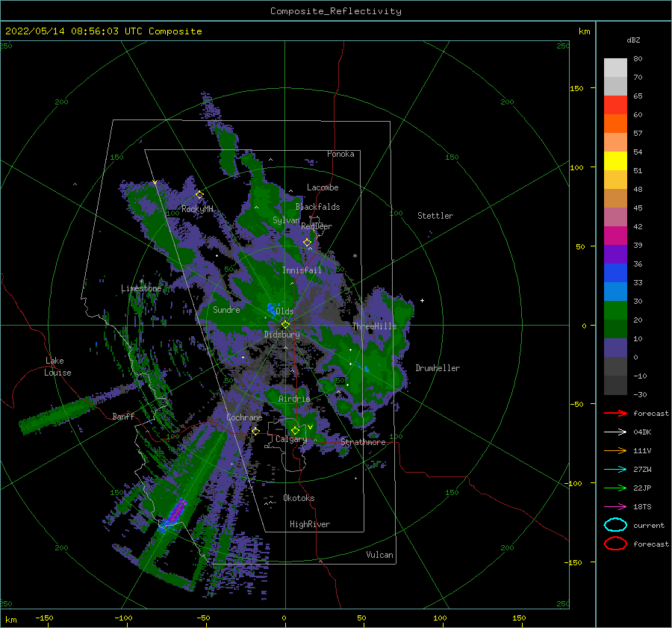Click the 54 dBZ yellow color swatch

click(615, 161)
